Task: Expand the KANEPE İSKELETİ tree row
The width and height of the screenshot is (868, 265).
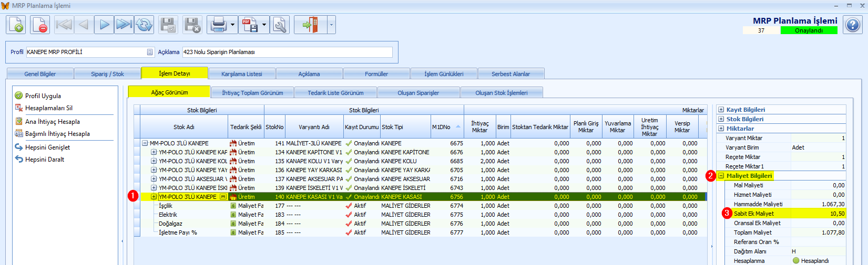Action: [154, 188]
